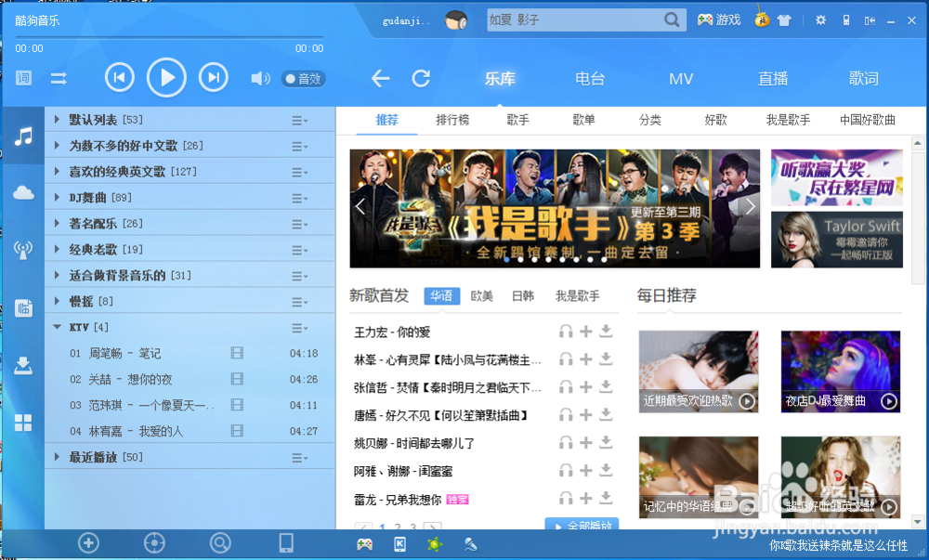This screenshot has height=560, width=929.
Task: Click the 全部播放 play all button
Action: pyautogui.click(x=582, y=525)
